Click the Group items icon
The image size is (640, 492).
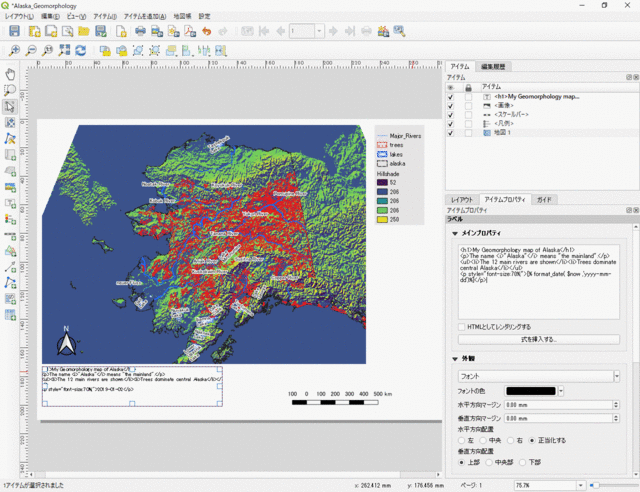[x=138, y=50]
